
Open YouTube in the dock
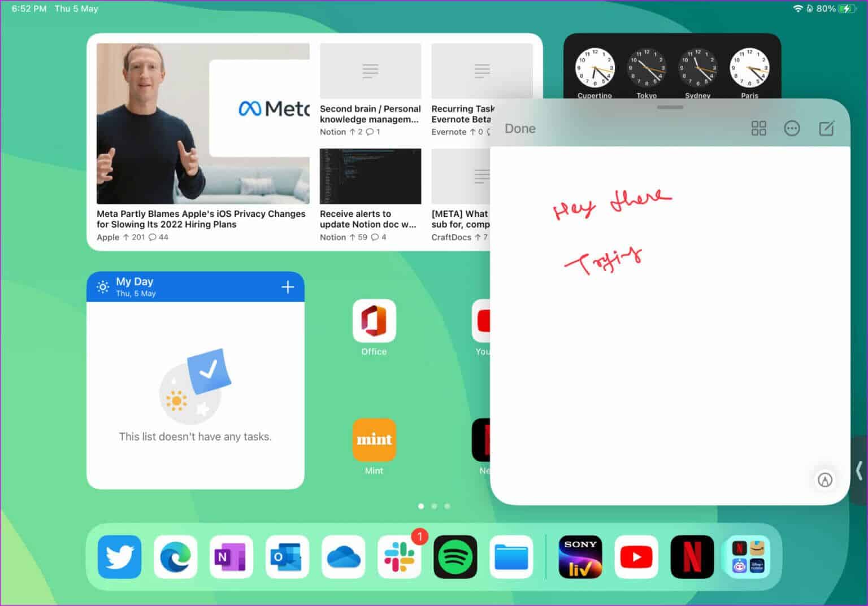[x=636, y=557]
